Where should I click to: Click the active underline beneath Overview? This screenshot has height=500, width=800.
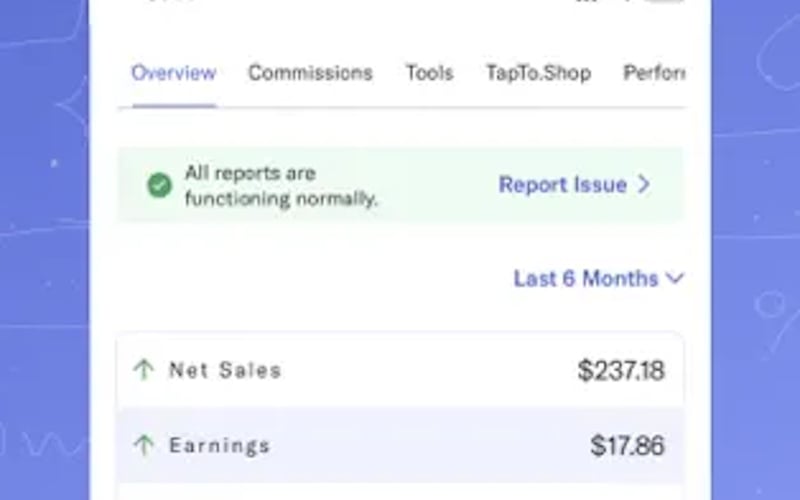click(173, 104)
